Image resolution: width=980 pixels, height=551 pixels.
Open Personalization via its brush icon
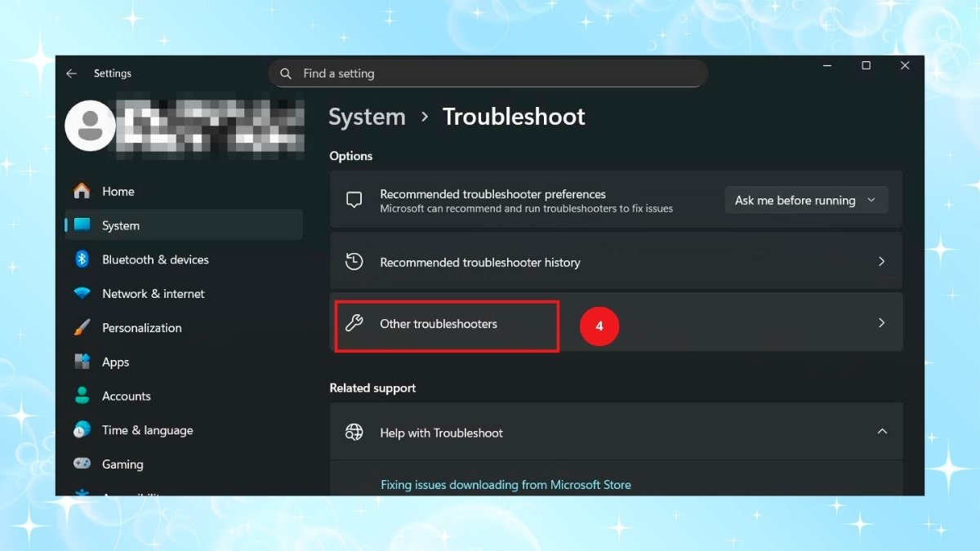(x=82, y=327)
